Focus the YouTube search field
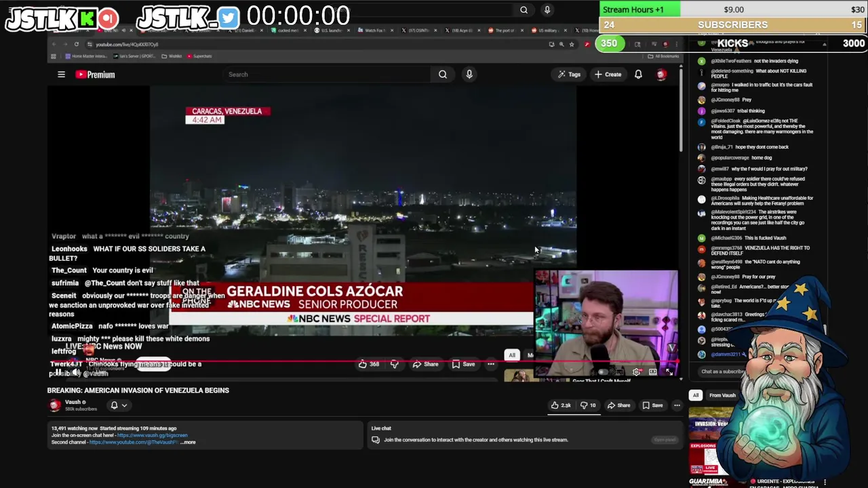 pos(327,75)
